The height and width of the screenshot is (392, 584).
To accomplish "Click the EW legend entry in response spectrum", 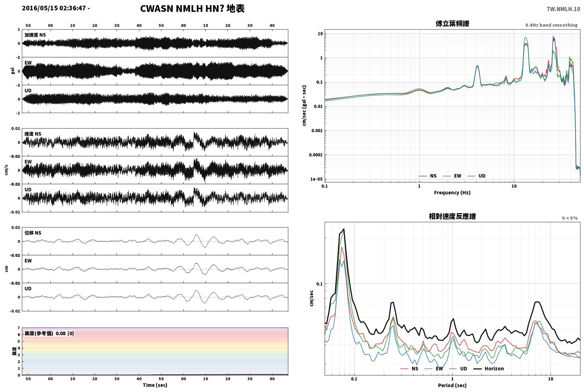I will (x=434, y=368).
